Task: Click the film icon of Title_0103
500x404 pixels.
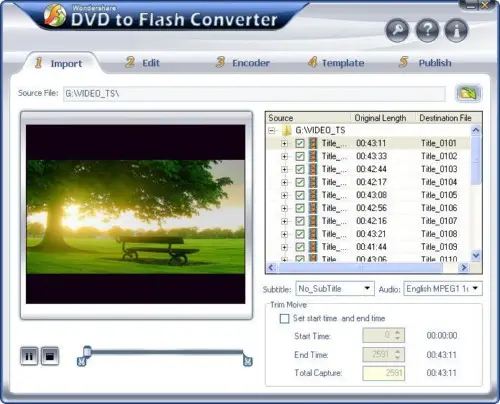Action: click(313, 169)
